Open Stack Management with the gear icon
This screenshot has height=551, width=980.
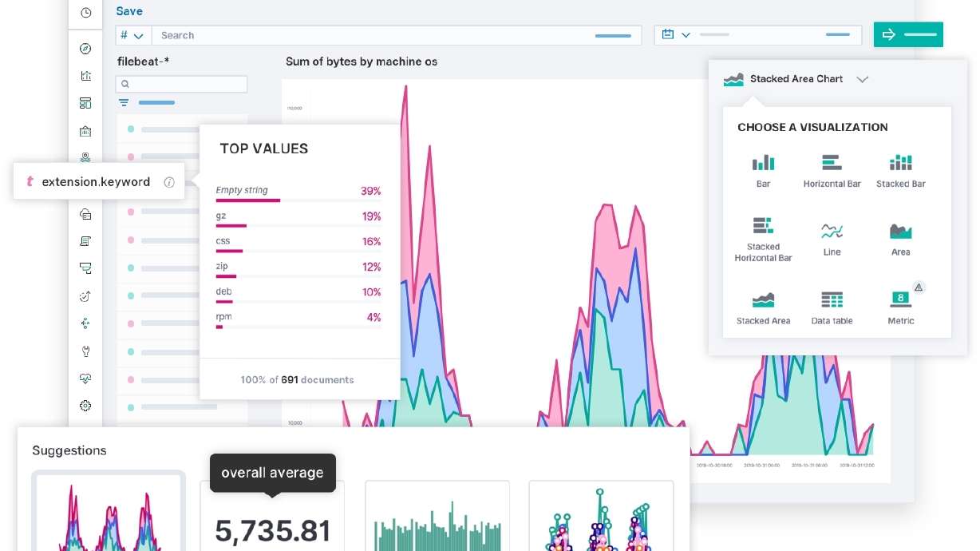coord(85,406)
